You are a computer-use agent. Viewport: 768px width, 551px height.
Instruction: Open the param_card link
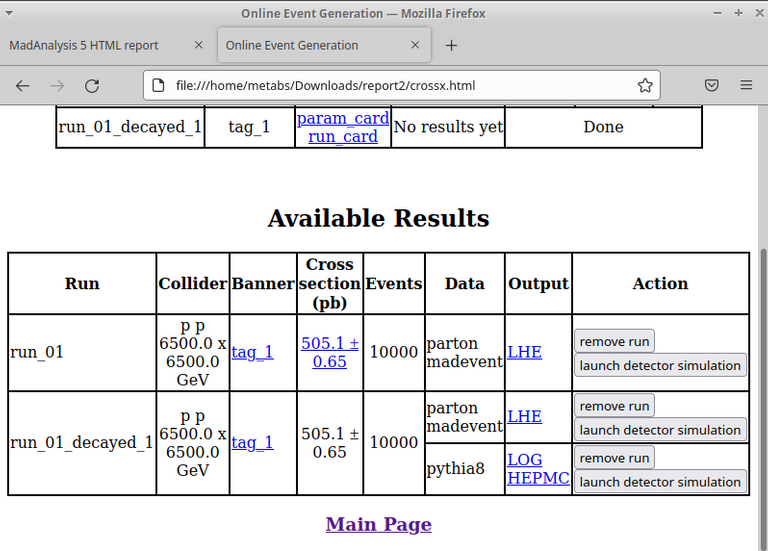click(343, 118)
